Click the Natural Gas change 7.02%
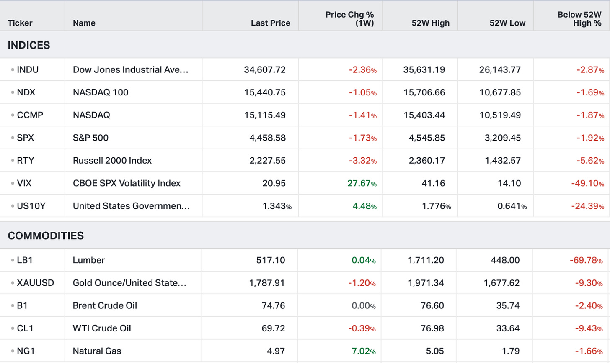Viewport: 610px width, 364px height. [x=364, y=351]
